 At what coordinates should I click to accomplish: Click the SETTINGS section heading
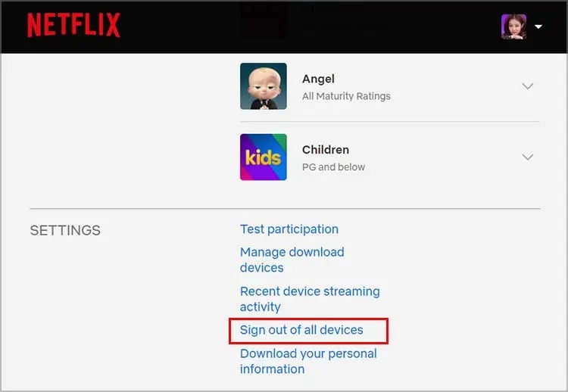click(65, 230)
